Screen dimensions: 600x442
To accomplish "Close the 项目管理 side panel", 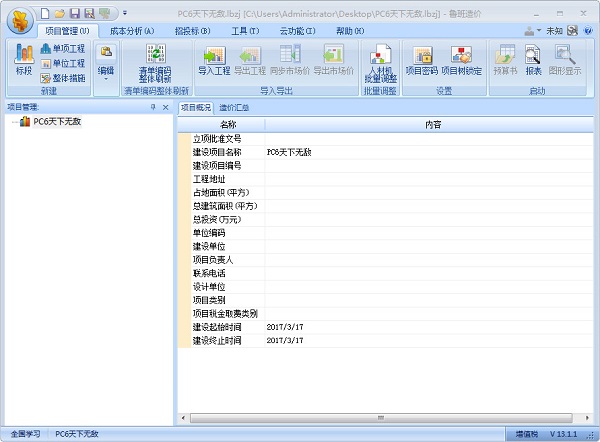I will 166,107.
